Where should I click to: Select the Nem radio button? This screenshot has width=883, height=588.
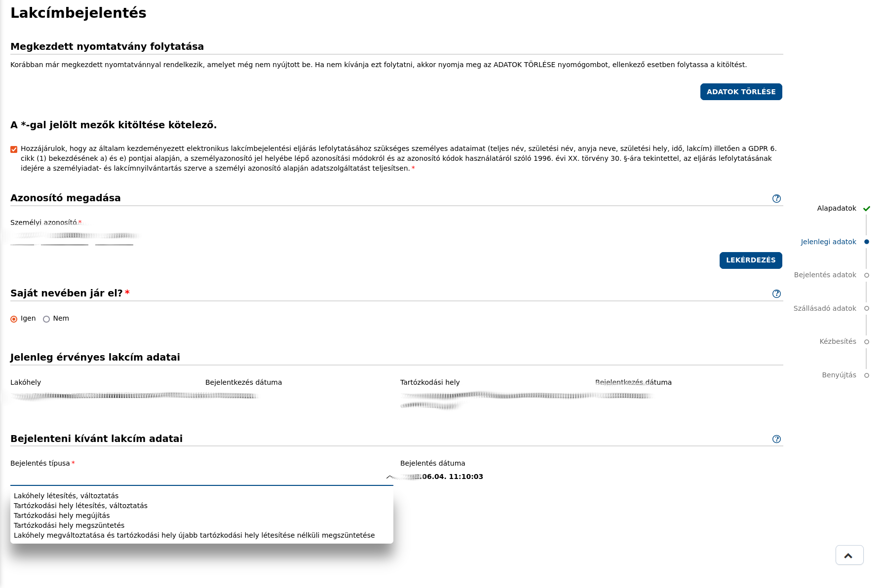46,319
